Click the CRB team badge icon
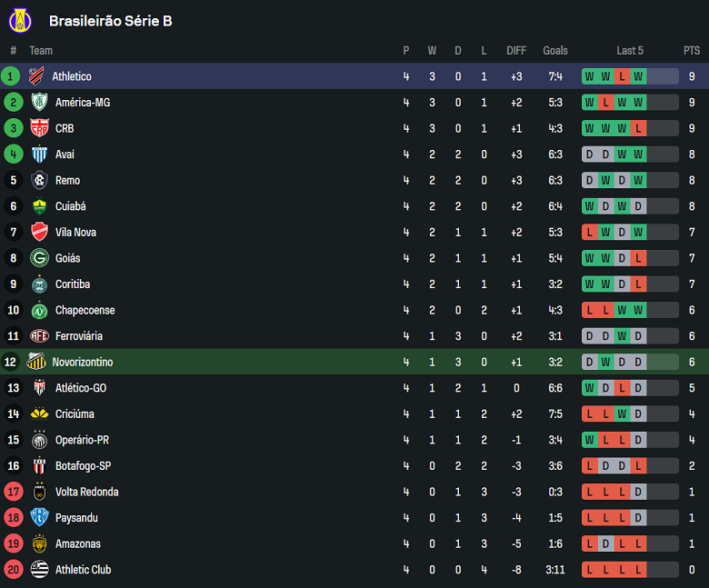The width and height of the screenshot is (709, 588). point(39,128)
